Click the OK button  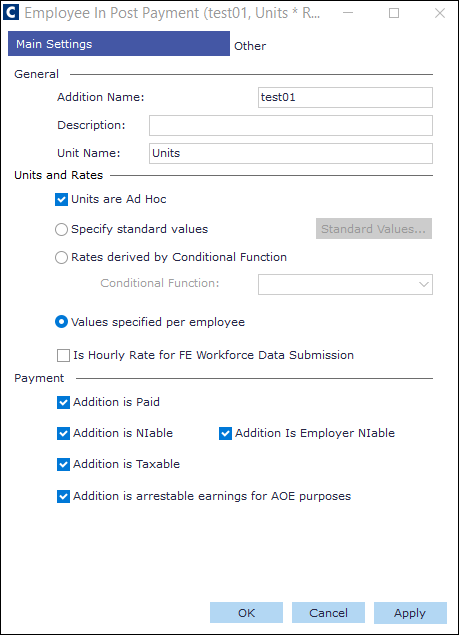pyautogui.click(x=246, y=613)
